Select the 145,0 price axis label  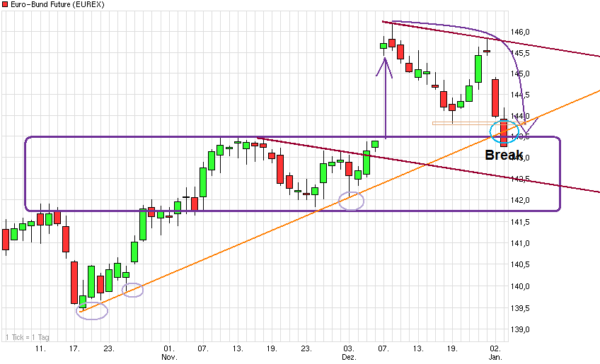tap(520, 74)
